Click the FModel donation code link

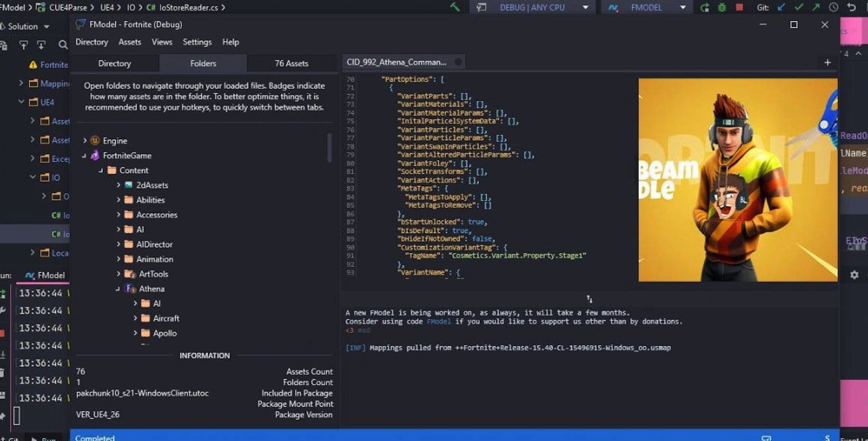[438, 322]
